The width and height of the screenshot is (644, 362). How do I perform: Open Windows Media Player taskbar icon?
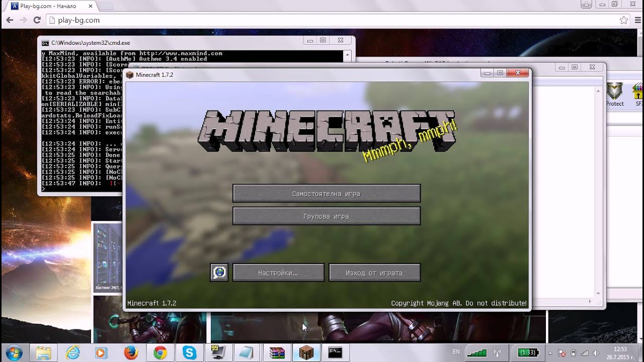pos(102,353)
